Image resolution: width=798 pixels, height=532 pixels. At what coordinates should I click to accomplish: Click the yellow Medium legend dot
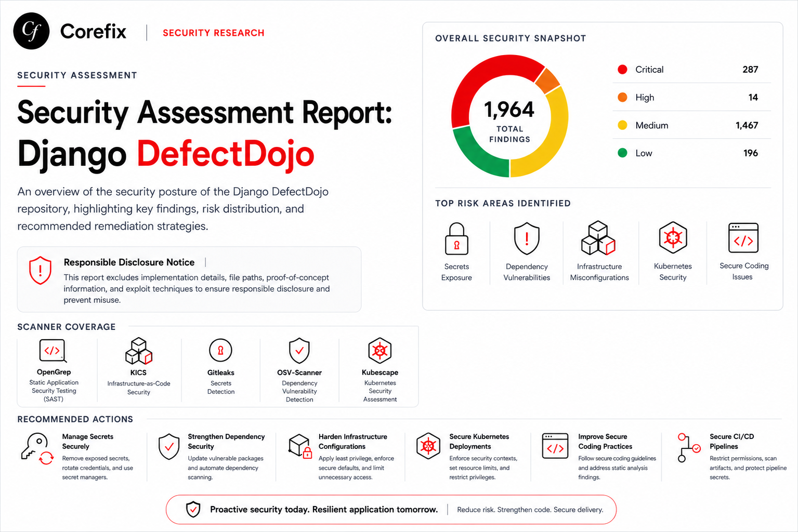click(622, 125)
